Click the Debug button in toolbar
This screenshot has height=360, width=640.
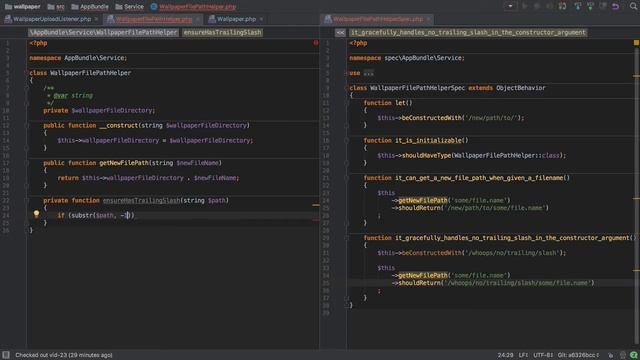[537, 6]
